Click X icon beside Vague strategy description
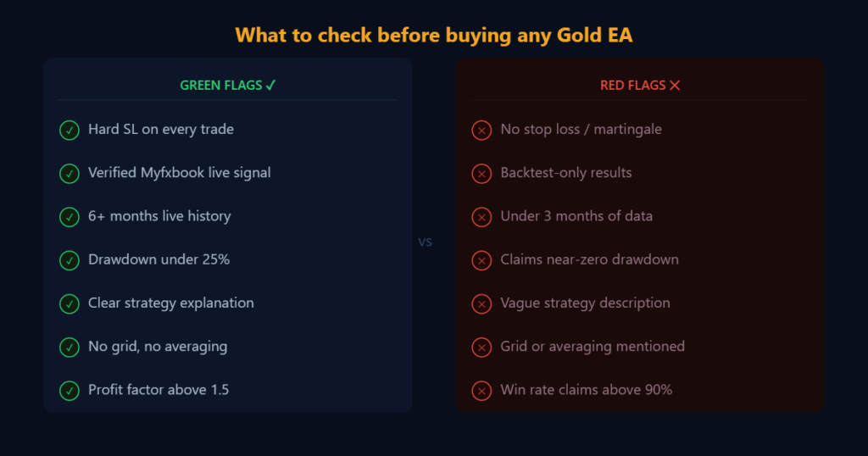Screen dimensions: 868x456 coord(481,303)
